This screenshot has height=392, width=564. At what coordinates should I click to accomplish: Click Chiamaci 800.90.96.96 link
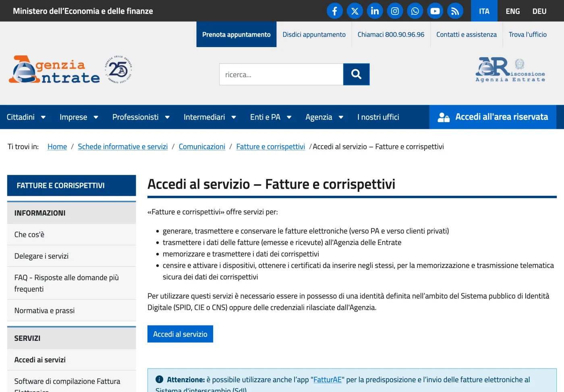click(391, 35)
